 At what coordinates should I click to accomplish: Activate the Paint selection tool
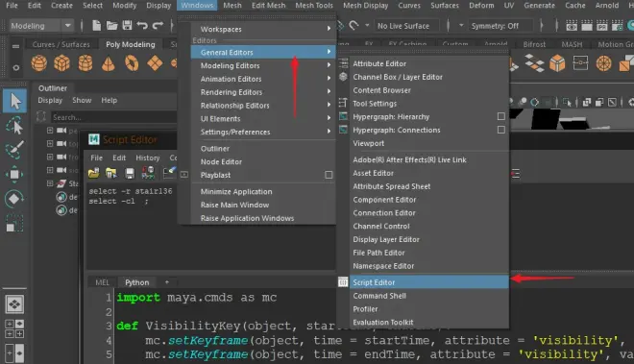(14, 150)
